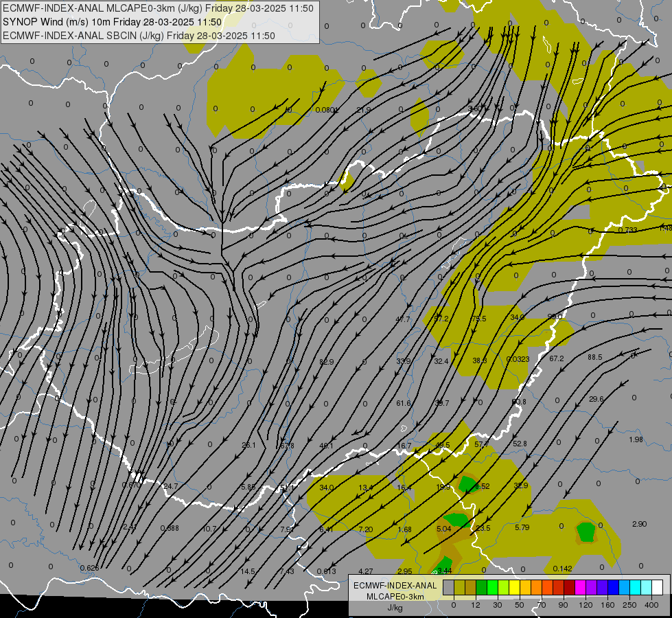This screenshot has height=618, width=672.
Task: Click the 90 tick label in the legend
Action: 563,605
